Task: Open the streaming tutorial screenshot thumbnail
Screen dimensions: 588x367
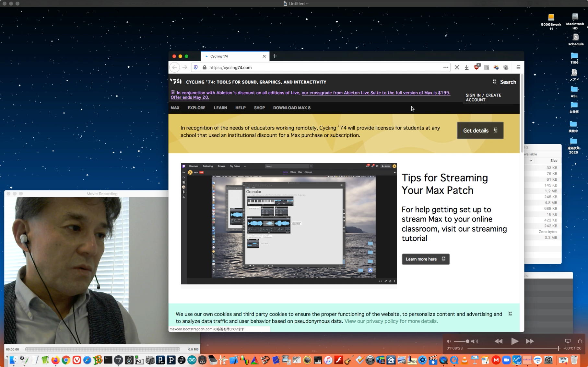Action: [x=289, y=224]
